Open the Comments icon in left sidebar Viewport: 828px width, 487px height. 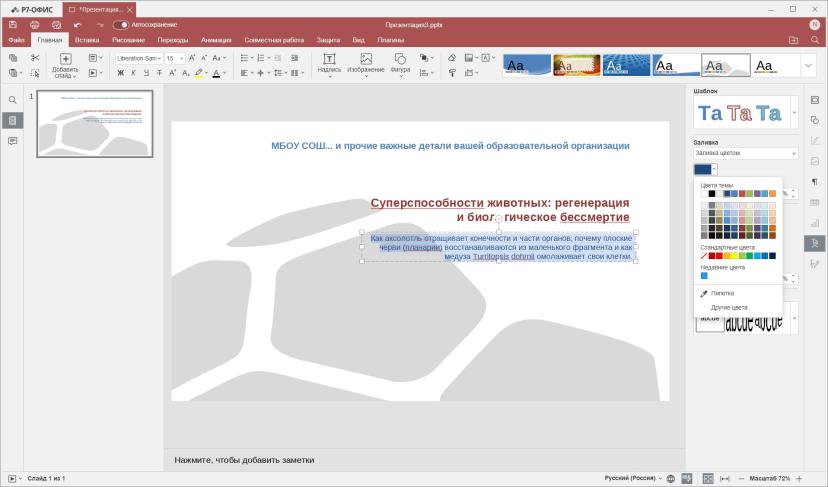13,141
